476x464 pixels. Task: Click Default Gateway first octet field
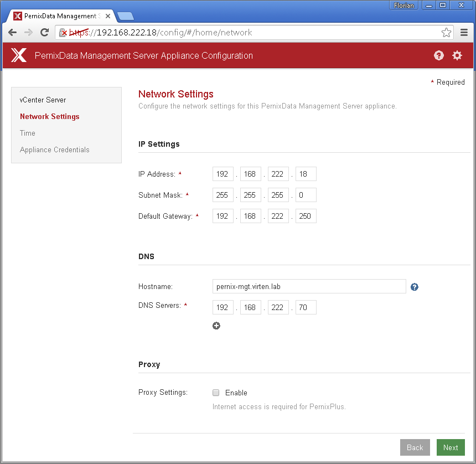(x=223, y=216)
